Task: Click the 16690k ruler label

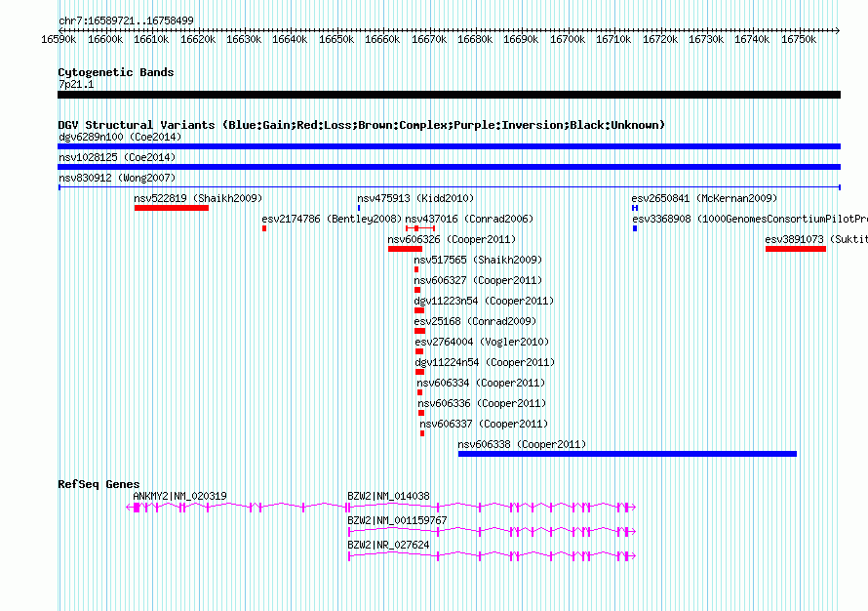Action: [521, 39]
